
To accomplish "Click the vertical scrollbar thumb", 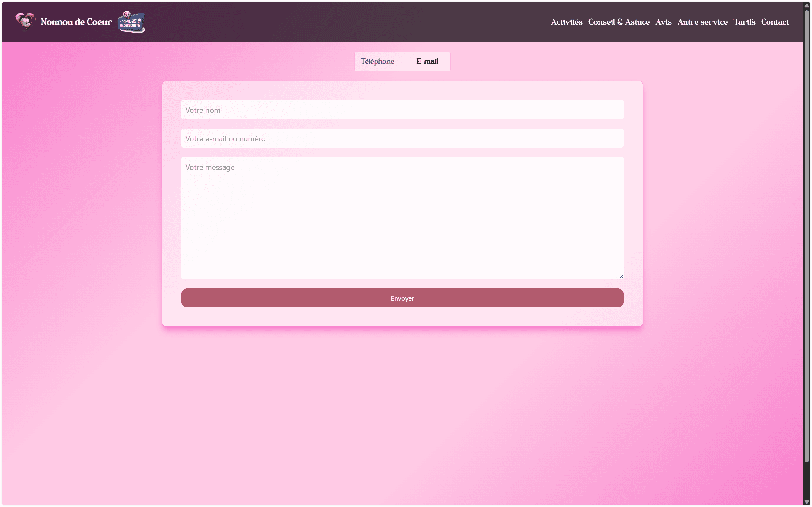I will 807,235.
